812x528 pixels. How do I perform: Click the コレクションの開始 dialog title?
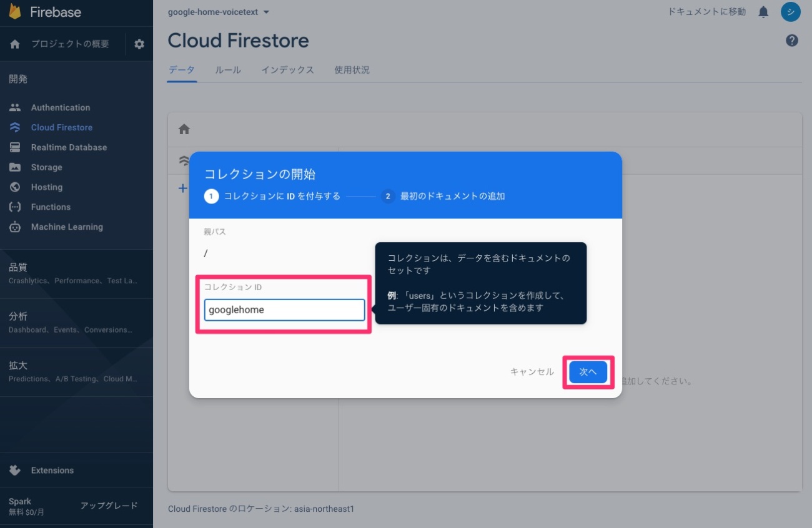[260, 174]
